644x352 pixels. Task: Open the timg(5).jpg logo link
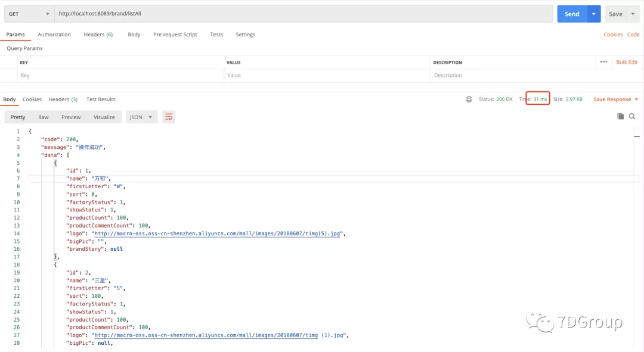(x=217, y=233)
